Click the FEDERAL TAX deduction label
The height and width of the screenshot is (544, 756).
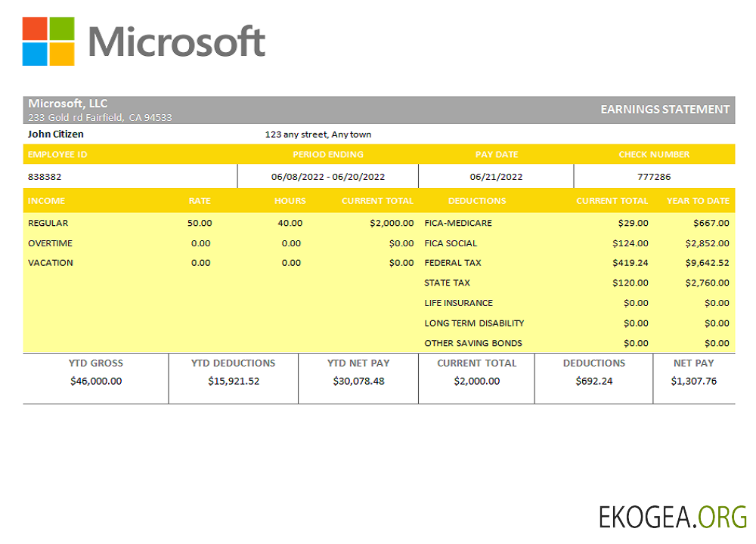click(453, 263)
